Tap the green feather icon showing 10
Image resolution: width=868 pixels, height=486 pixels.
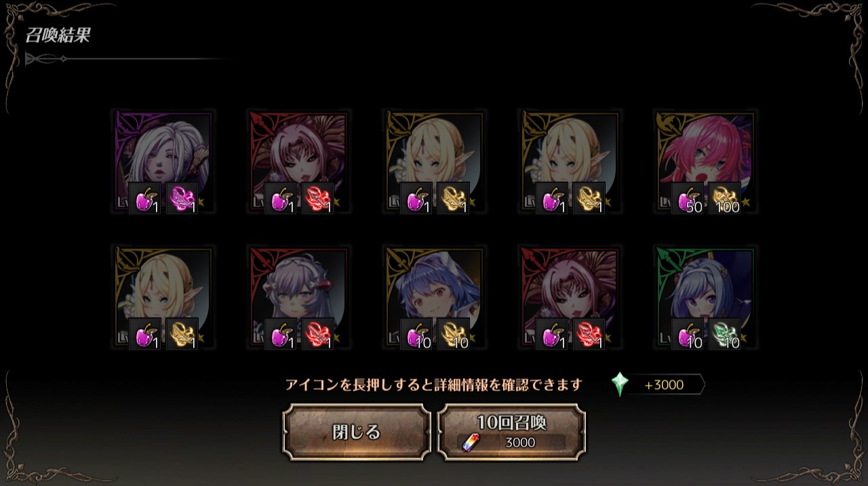point(725,334)
